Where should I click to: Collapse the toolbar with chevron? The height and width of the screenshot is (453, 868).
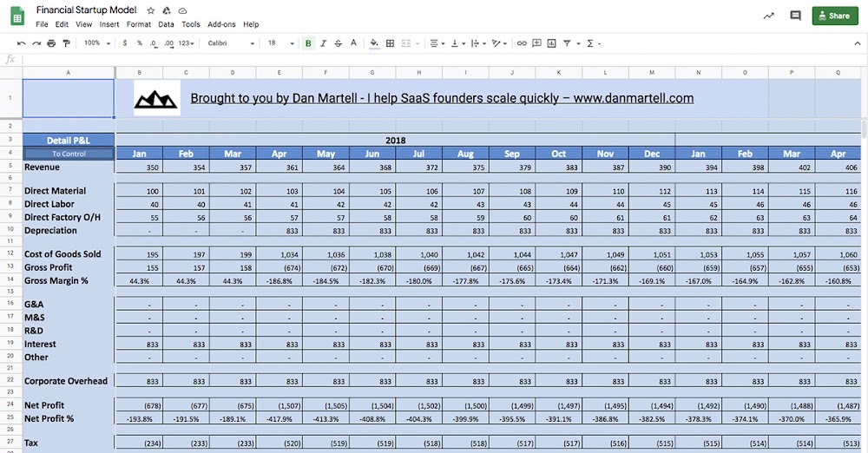coord(858,43)
